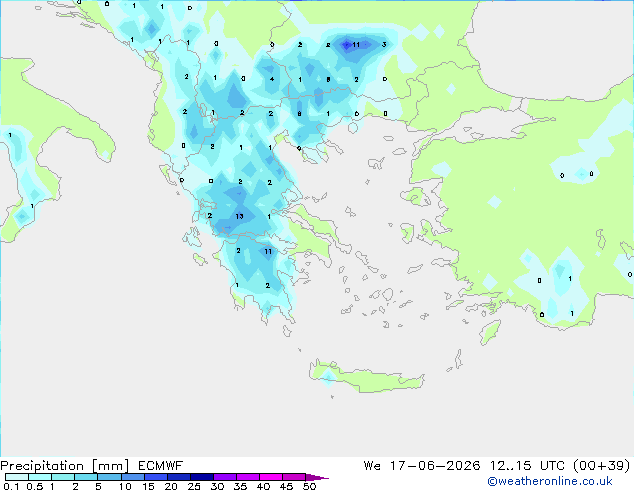Click the 40–45 mm magenta legend swatch
634x490 pixels.
tap(271, 477)
